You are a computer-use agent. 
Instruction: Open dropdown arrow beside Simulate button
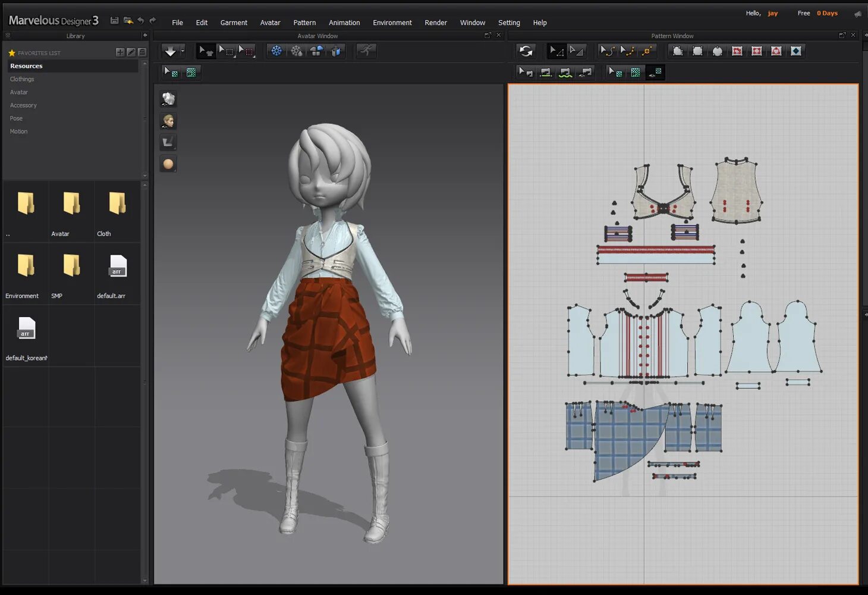coord(183,51)
